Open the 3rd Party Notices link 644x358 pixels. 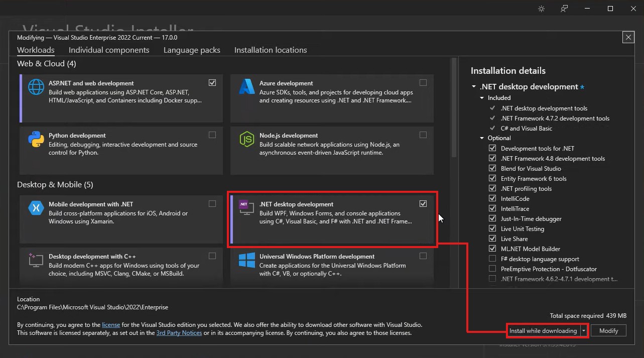tap(179, 333)
